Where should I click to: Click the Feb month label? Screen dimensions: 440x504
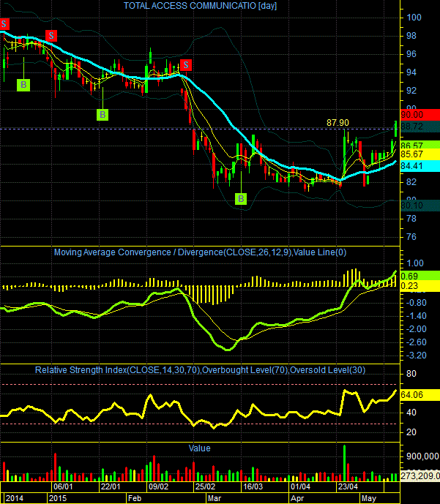(x=135, y=498)
